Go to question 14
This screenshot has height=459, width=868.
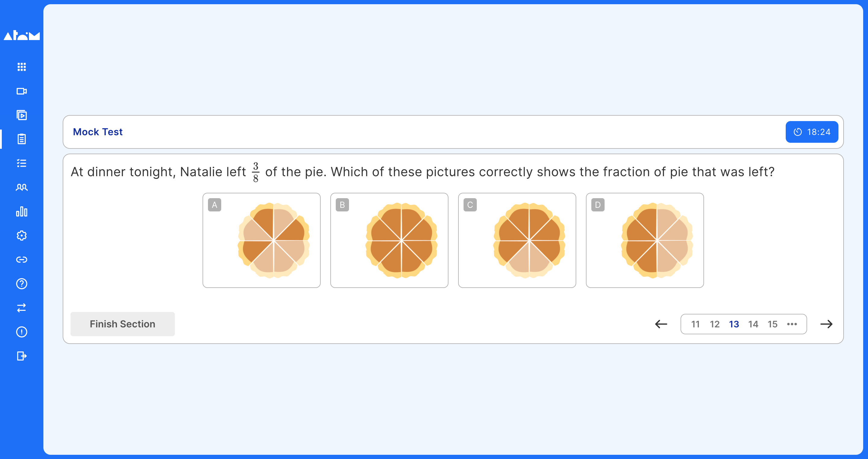(753, 324)
